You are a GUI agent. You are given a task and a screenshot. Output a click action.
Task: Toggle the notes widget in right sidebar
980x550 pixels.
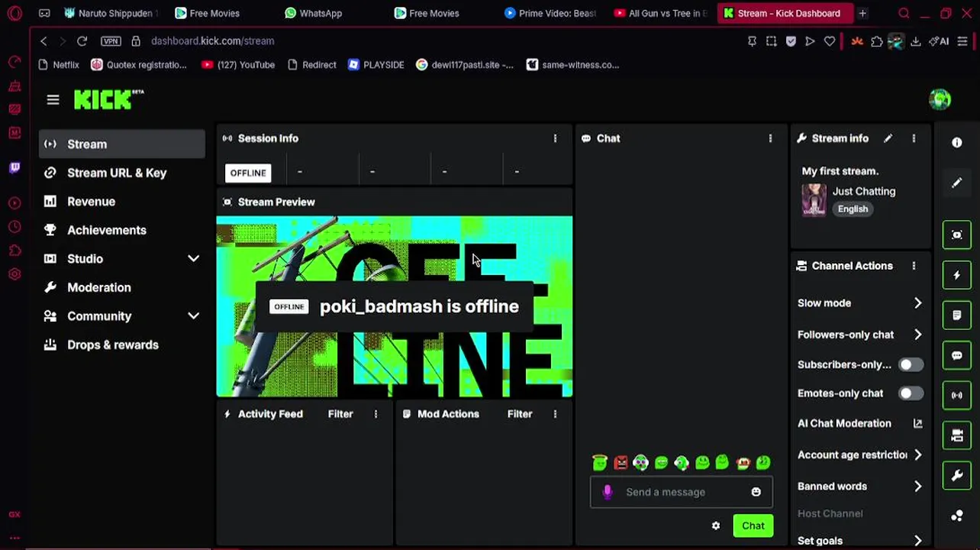point(957,315)
